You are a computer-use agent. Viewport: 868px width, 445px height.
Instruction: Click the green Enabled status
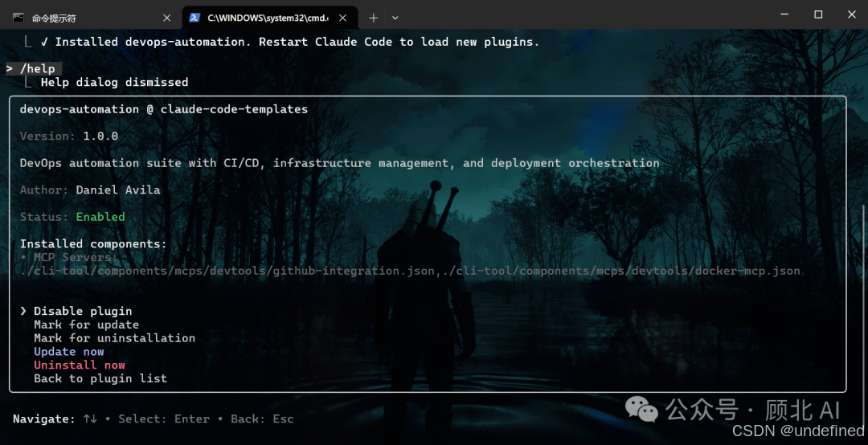[100, 217]
